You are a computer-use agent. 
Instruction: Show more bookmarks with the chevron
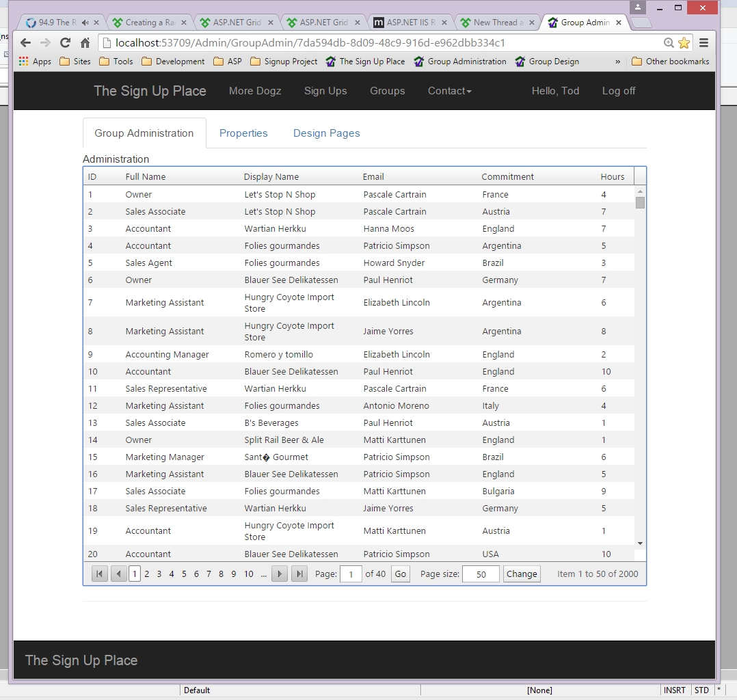click(617, 62)
